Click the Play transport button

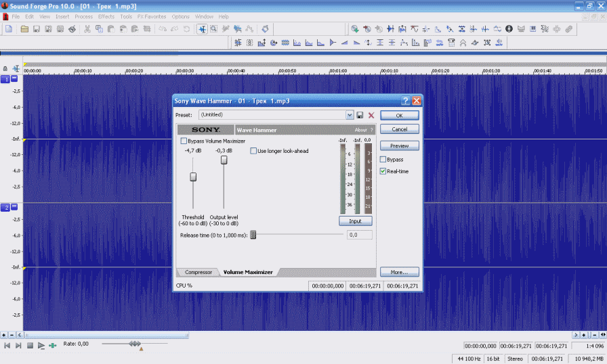click(41, 346)
